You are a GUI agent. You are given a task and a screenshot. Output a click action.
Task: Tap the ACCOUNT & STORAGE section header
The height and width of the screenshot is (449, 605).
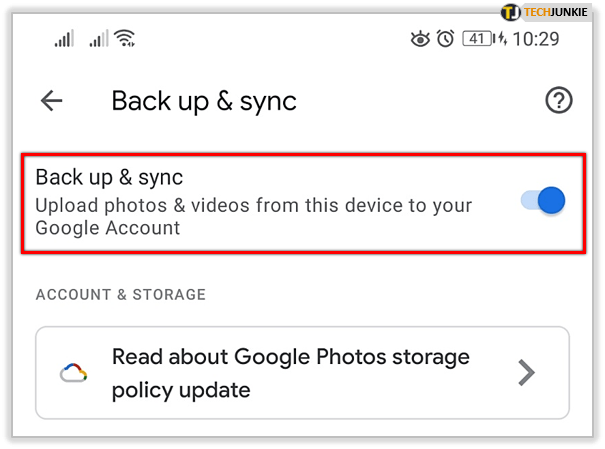(120, 295)
